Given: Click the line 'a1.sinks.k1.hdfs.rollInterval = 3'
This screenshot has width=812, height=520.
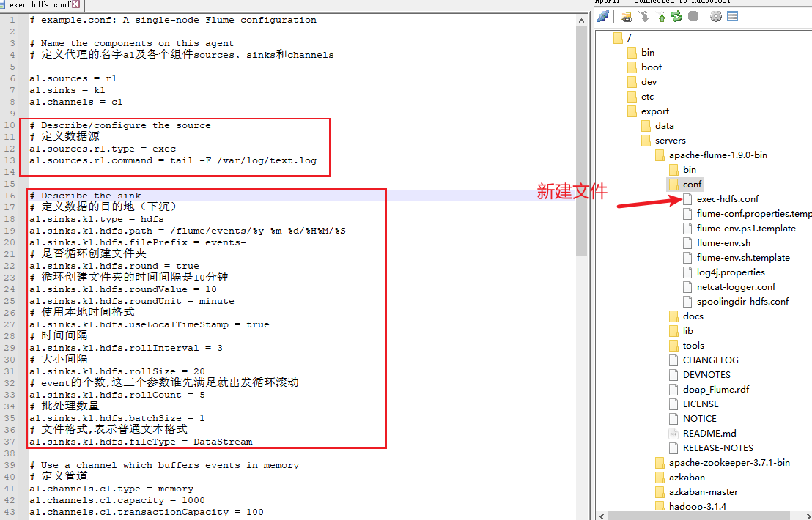Looking at the screenshot, I should pos(126,348).
